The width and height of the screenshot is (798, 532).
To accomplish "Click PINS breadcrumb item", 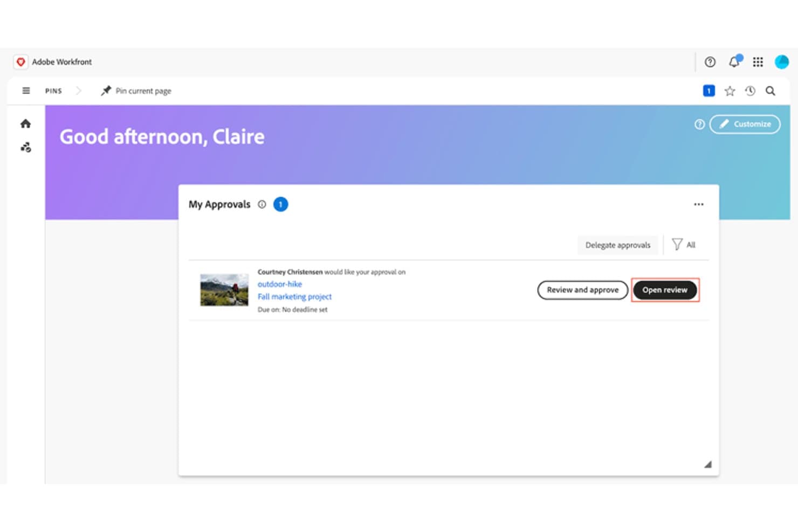I will click(53, 91).
